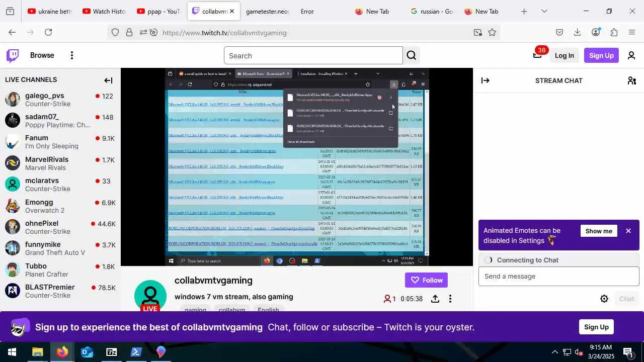
Task: Click the gaming tag under stream title
Action: (195, 310)
